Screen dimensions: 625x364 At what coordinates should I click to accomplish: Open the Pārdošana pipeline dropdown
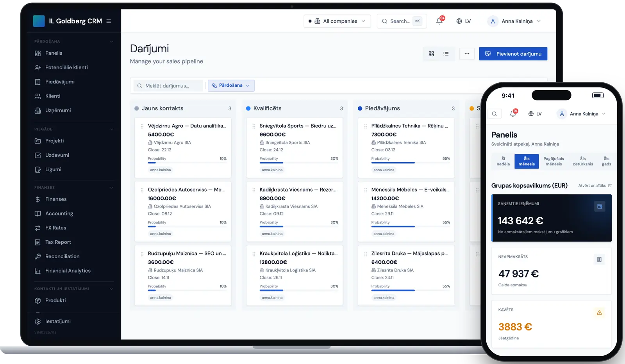tap(231, 86)
